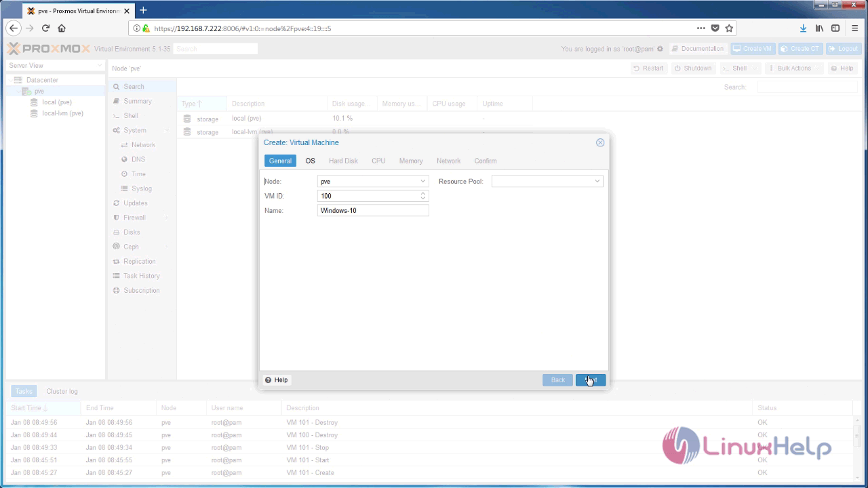
Task: Open the Server View dropdown
Action: pyautogui.click(x=56, y=66)
